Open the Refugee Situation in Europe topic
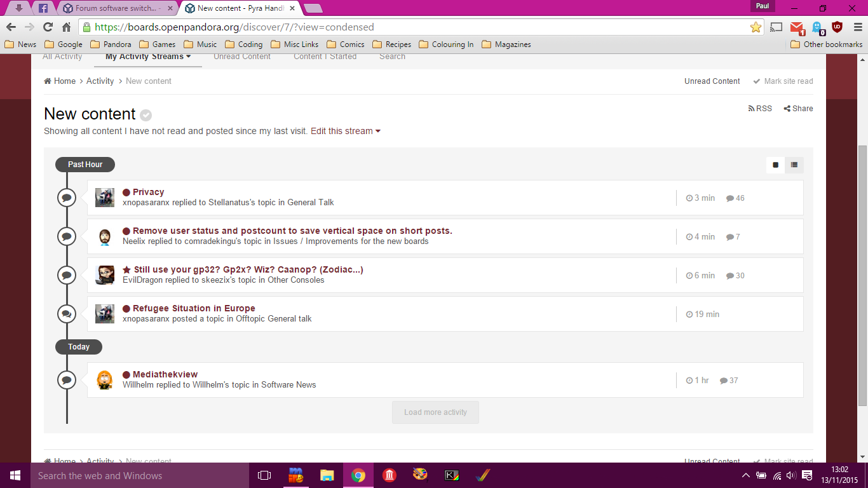Screen dimensions: 868x488 (194, 309)
